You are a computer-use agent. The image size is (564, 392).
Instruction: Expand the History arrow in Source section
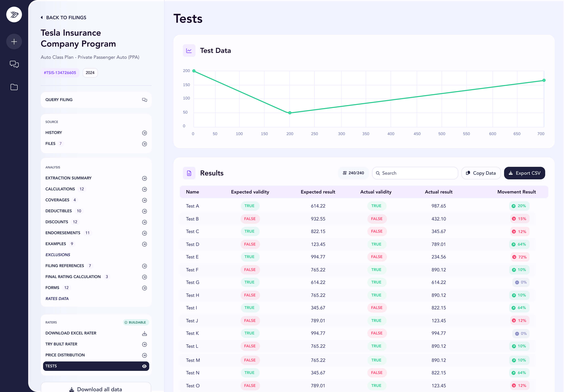pyautogui.click(x=145, y=133)
